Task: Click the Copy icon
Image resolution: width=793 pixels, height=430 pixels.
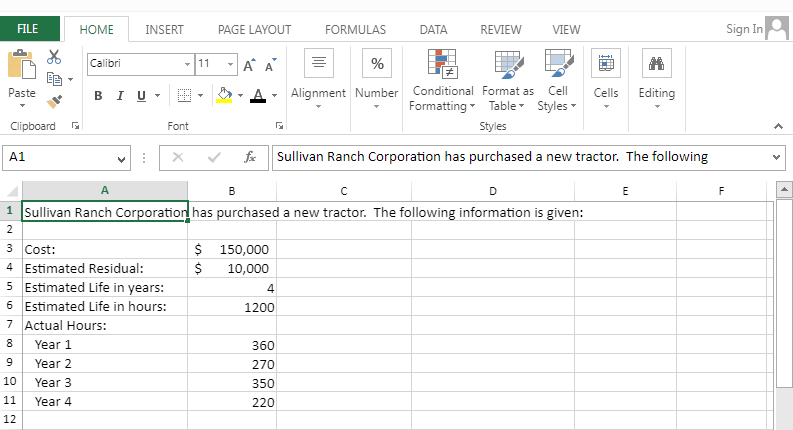Action: coord(54,79)
